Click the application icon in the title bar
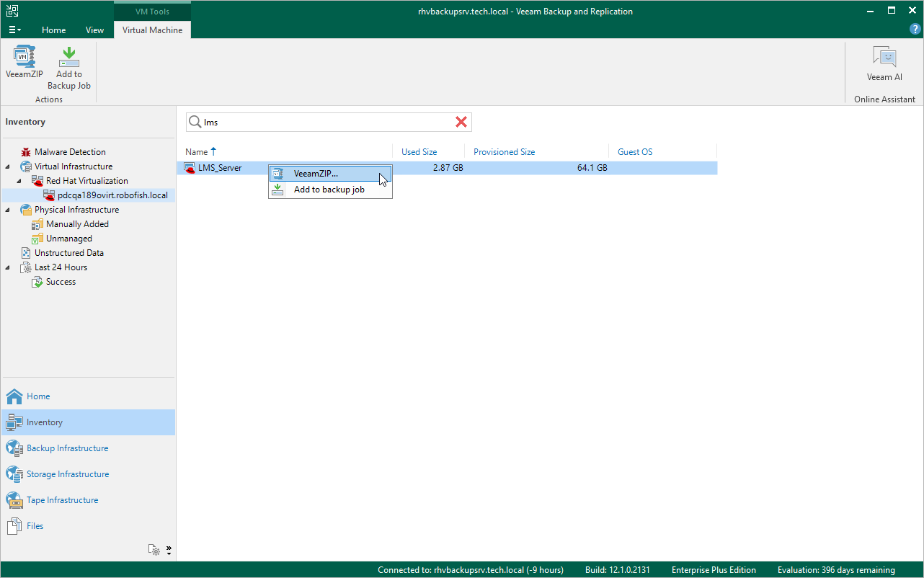924x578 pixels. click(x=12, y=11)
